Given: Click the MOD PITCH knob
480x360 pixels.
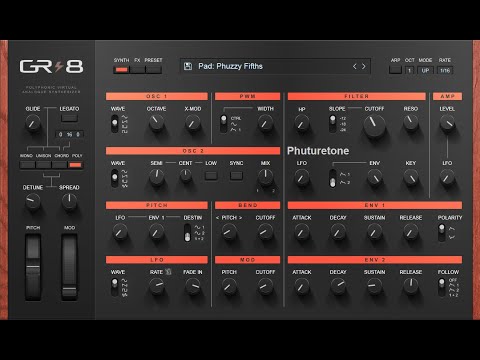Looking at the screenshot, I should click(229, 286).
